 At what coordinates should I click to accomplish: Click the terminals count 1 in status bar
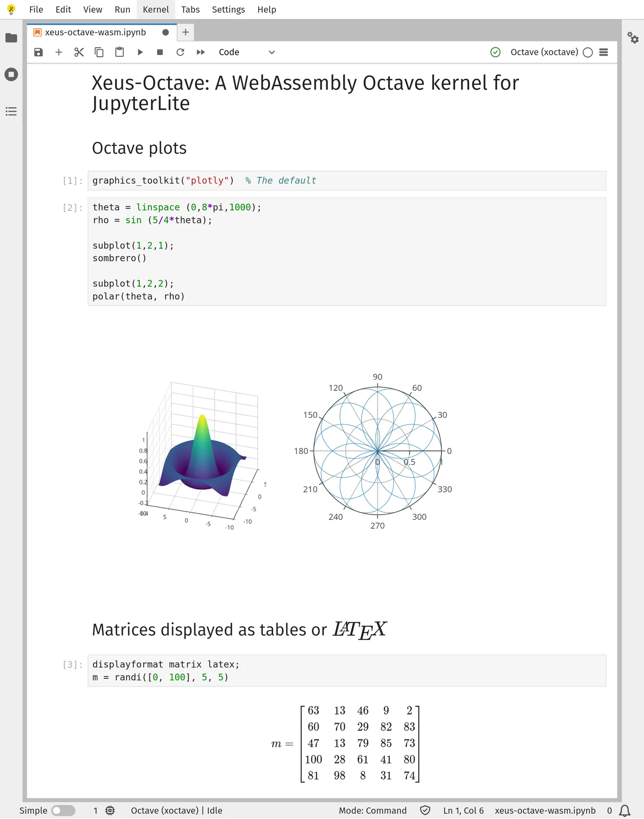95,810
